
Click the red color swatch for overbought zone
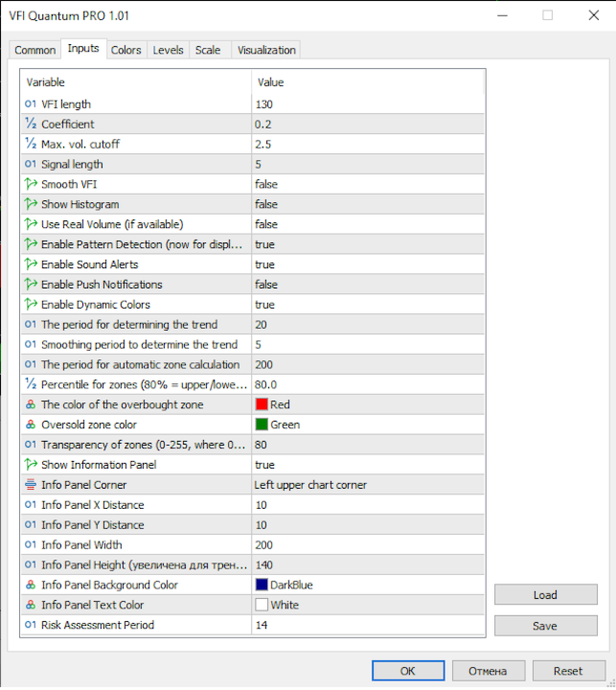click(x=262, y=404)
